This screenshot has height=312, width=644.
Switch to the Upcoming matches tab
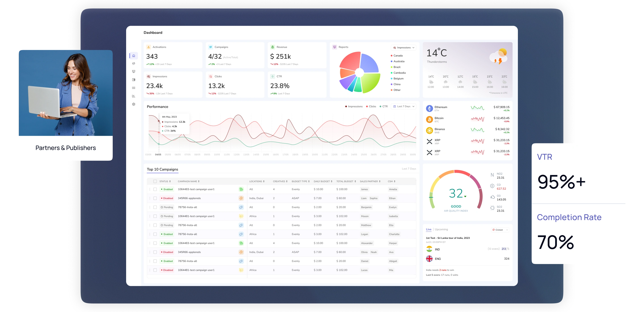[x=441, y=229]
